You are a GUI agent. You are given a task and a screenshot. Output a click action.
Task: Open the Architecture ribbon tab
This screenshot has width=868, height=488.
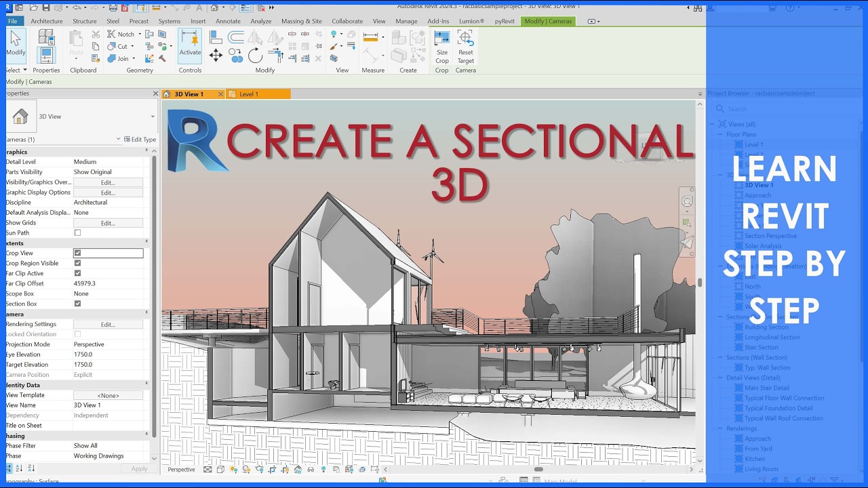pos(47,21)
